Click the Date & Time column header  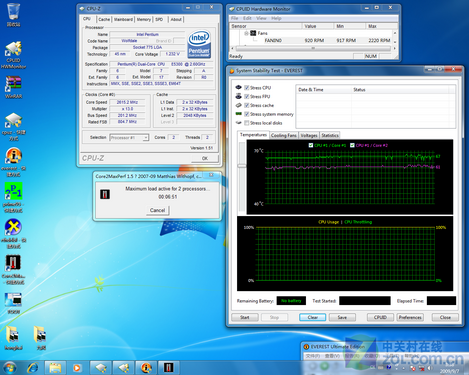coord(323,90)
